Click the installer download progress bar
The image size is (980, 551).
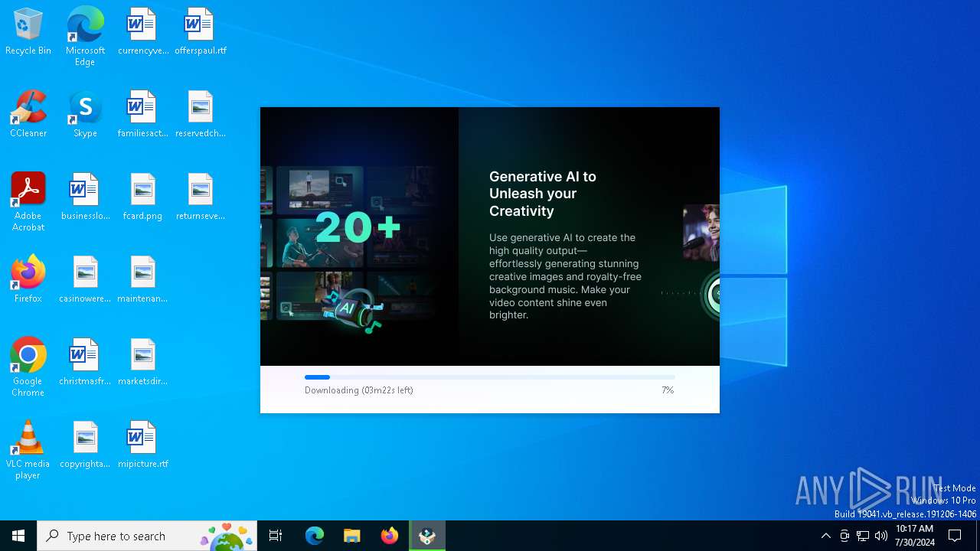click(490, 377)
